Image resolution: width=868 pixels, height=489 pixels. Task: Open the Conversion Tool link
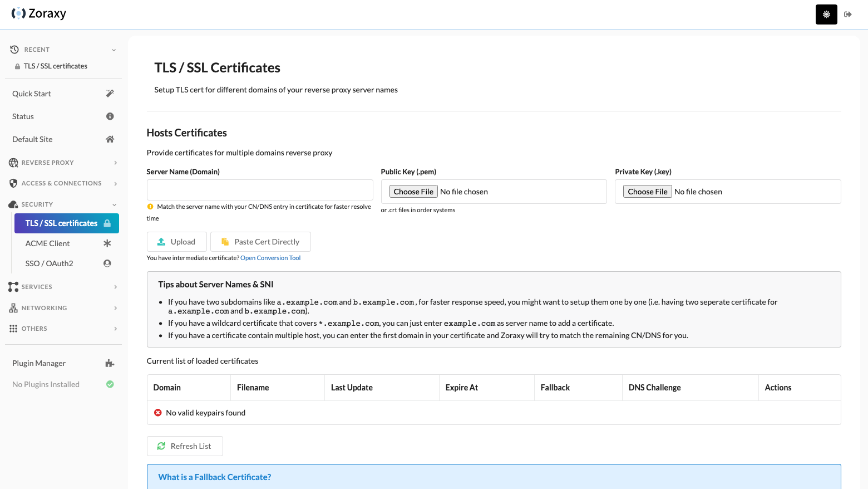(x=270, y=258)
